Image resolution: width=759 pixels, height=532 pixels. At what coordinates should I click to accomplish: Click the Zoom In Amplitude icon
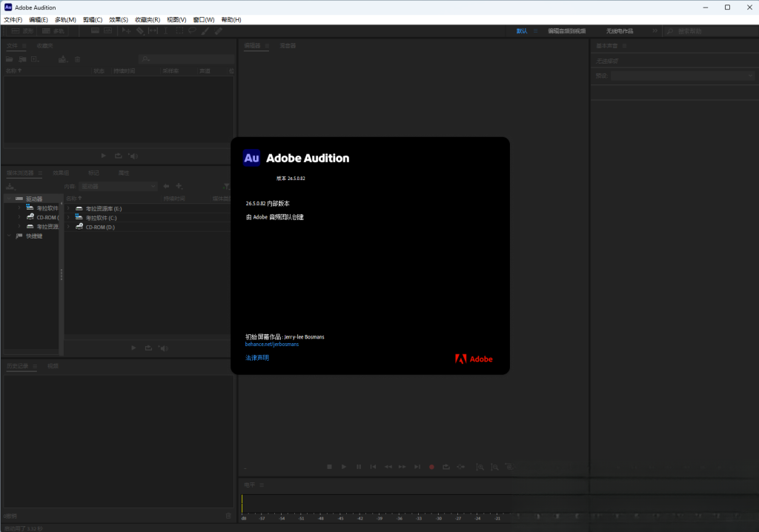[480, 467]
